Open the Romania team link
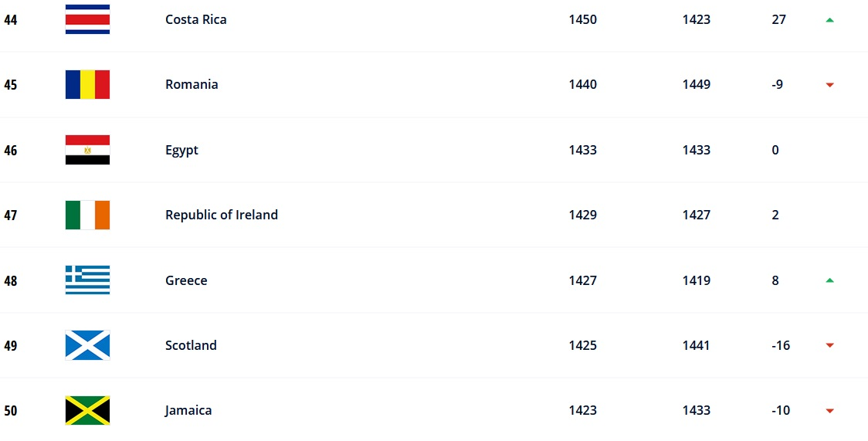868x441 pixels. (192, 84)
